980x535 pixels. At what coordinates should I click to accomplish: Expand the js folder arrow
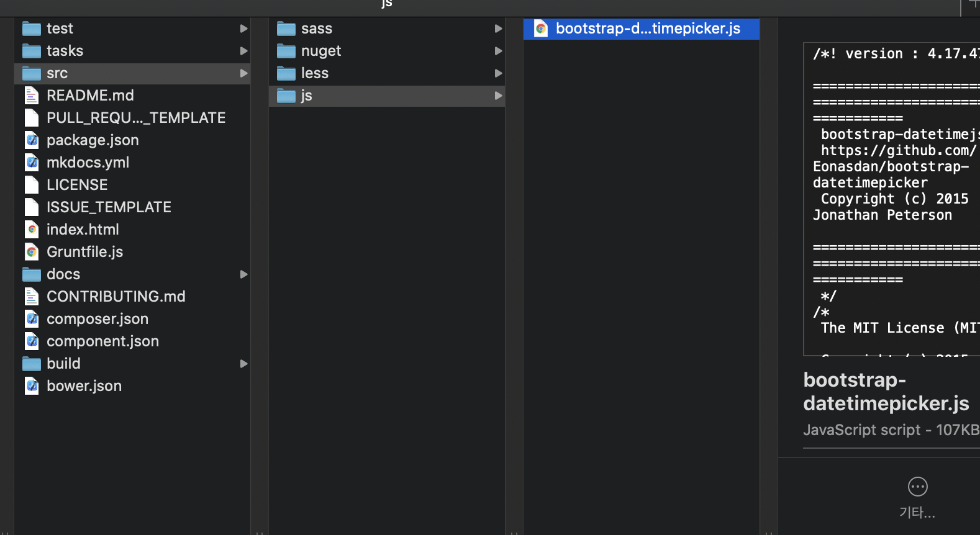499,96
